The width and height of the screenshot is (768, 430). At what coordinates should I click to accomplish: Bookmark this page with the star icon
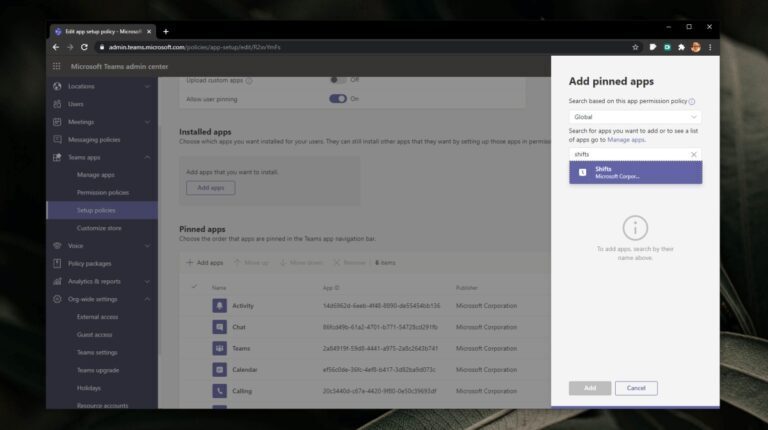635,47
